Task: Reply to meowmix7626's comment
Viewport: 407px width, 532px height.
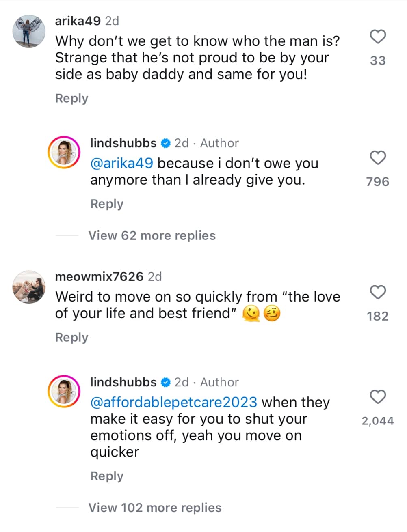Action: tap(71, 337)
